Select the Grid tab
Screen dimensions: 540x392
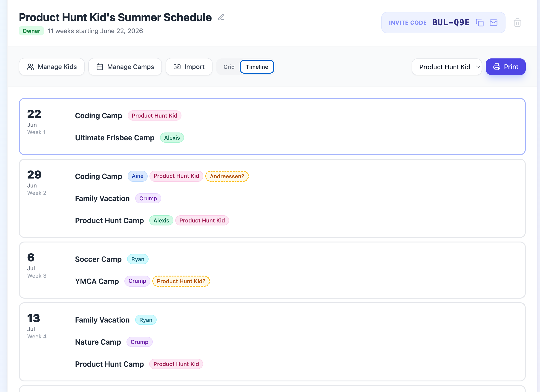[x=229, y=67]
